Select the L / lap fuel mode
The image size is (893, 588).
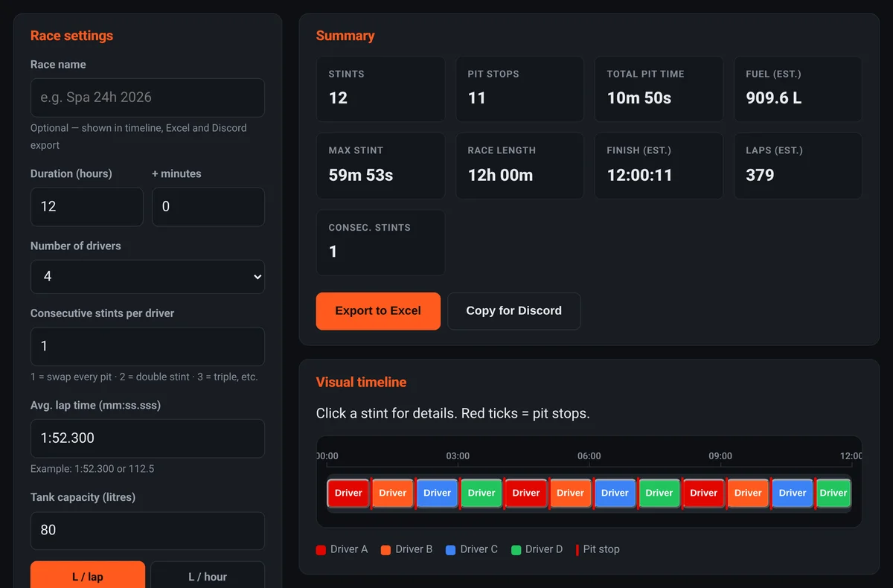[x=88, y=575]
